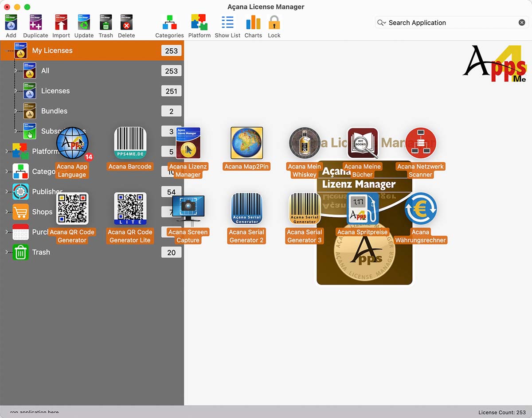The width and height of the screenshot is (532, 418).
Task: Select the All item in the sidebar
Action: [92, 71]
